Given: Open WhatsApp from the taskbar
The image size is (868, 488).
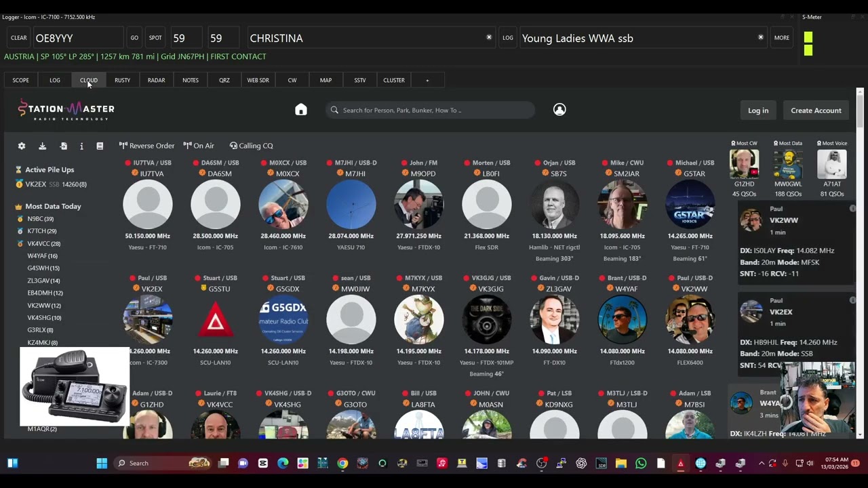Looking at the screenshot, I should pyautogui.click(x=641, y=463).
